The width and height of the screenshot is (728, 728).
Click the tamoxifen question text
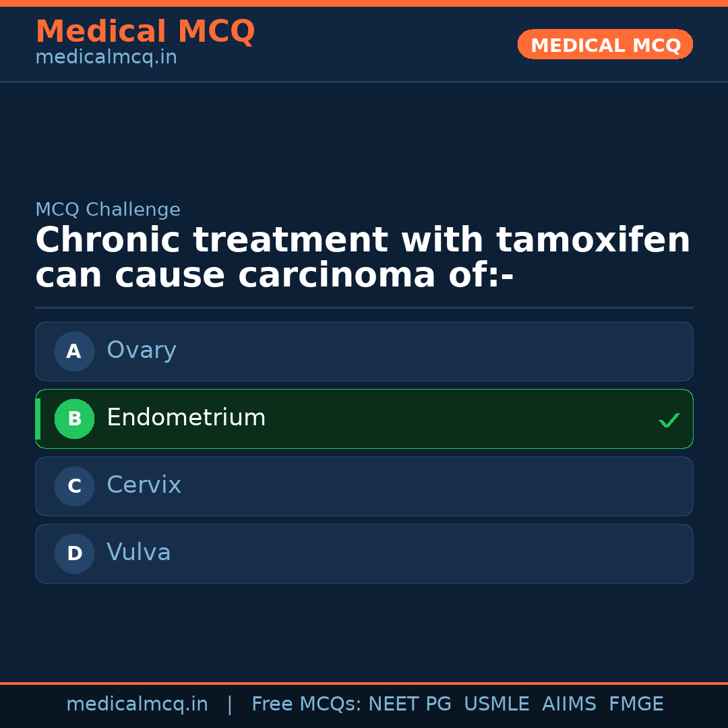click(x=363, y=258)
